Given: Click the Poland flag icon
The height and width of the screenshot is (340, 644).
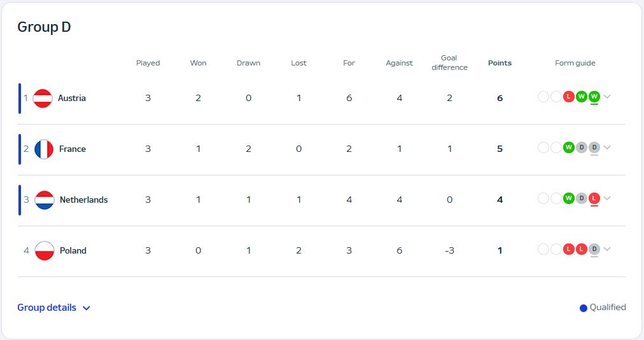Looking at the screenshot, I should 45,251.
